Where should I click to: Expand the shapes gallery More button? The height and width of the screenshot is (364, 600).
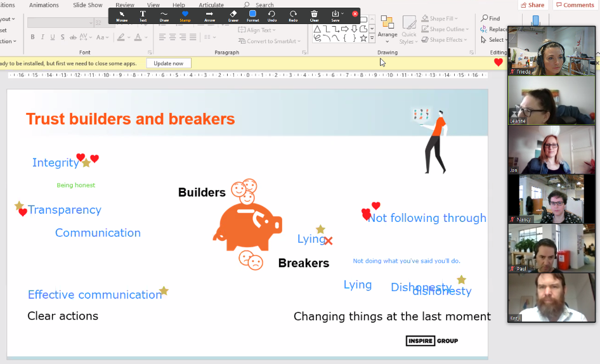(372, 38)
